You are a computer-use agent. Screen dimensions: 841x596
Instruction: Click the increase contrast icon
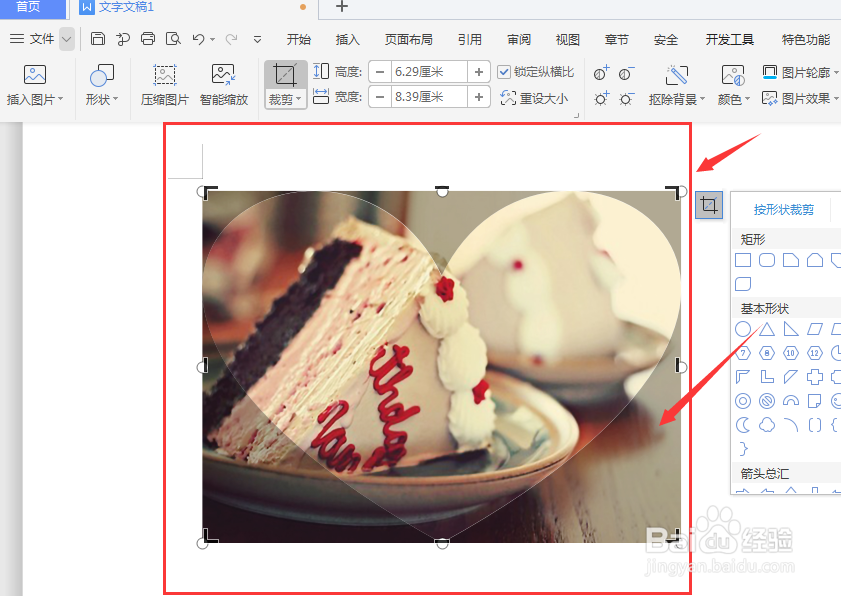598,72
